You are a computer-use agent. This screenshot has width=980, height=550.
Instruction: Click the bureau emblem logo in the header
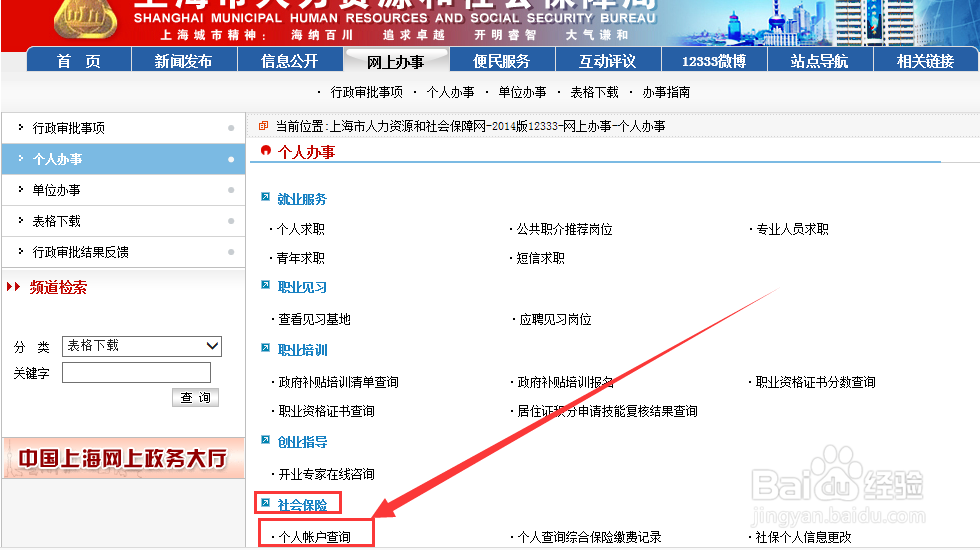86,18
